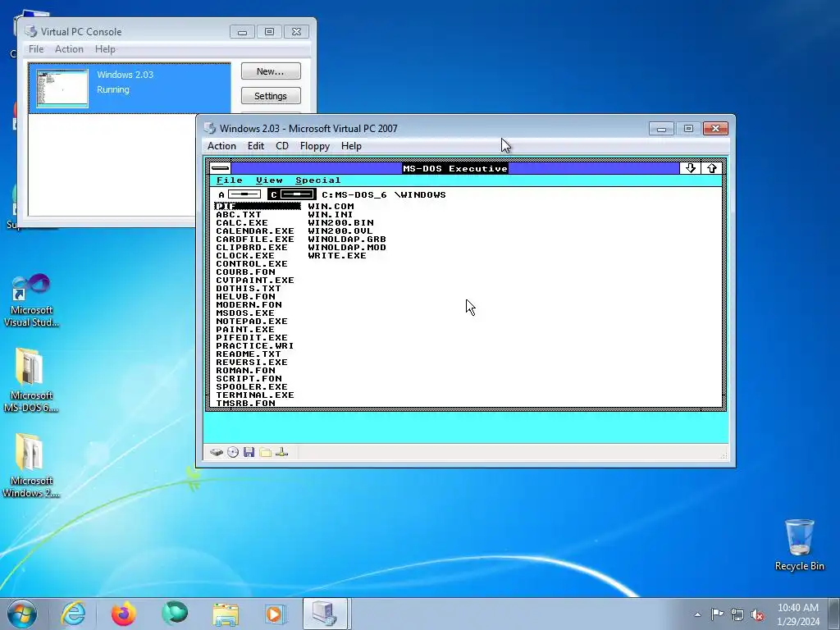Select the Microsoft Visual Studio desktop shortcut

pyautogui.click(x=31, y=300)
